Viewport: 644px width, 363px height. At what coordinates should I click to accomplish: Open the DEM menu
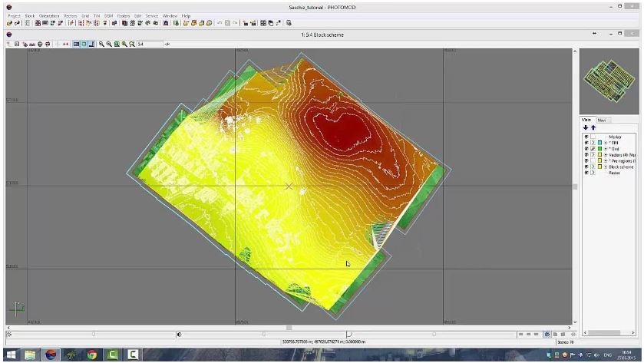107,15
